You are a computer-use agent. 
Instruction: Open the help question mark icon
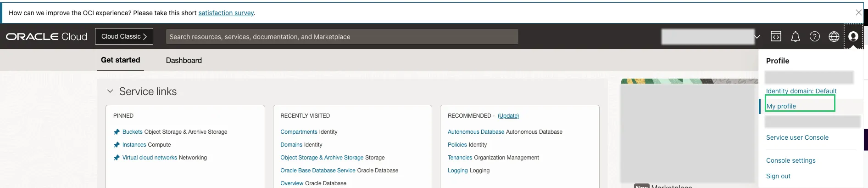pyautogui.click(x=815, y=36)
